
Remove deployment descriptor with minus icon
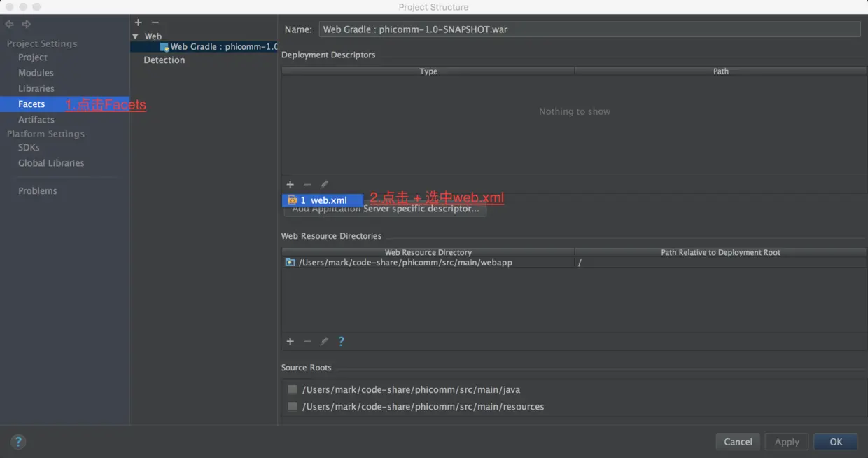coord(307,185)
